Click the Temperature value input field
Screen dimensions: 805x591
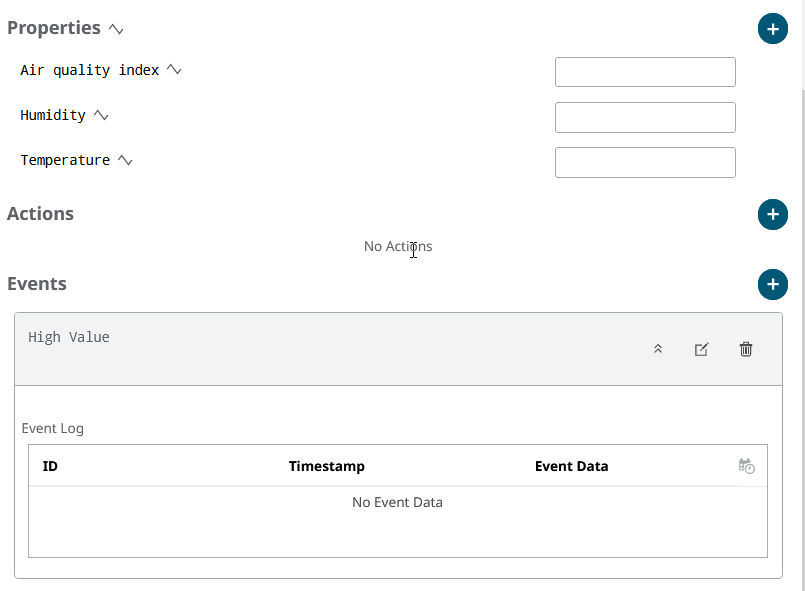coord(645,162)
